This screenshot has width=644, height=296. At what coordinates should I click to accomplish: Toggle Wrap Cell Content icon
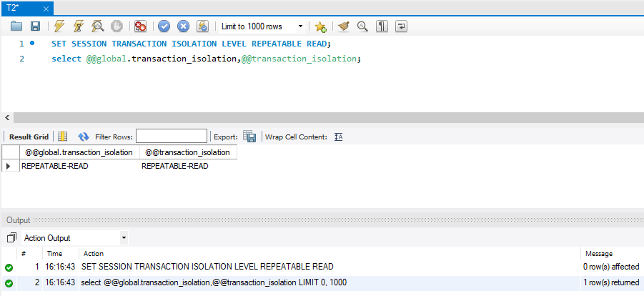[x=338, y=137]
